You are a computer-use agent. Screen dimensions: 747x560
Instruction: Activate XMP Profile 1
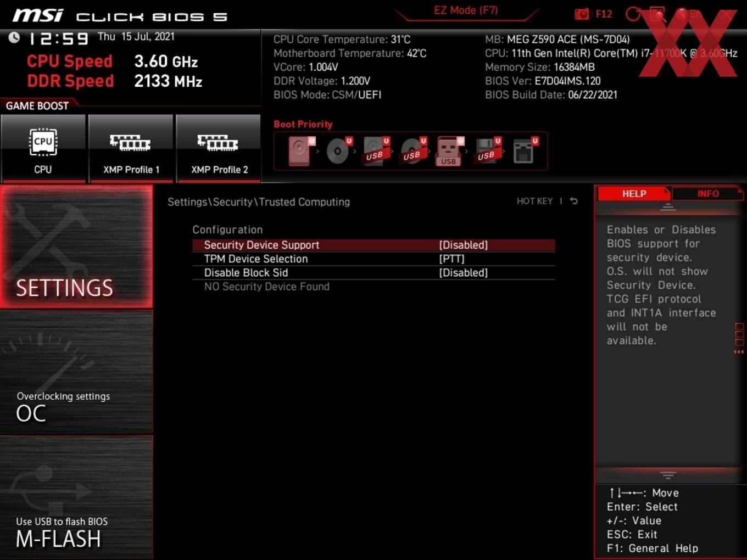tap(131, 148)
